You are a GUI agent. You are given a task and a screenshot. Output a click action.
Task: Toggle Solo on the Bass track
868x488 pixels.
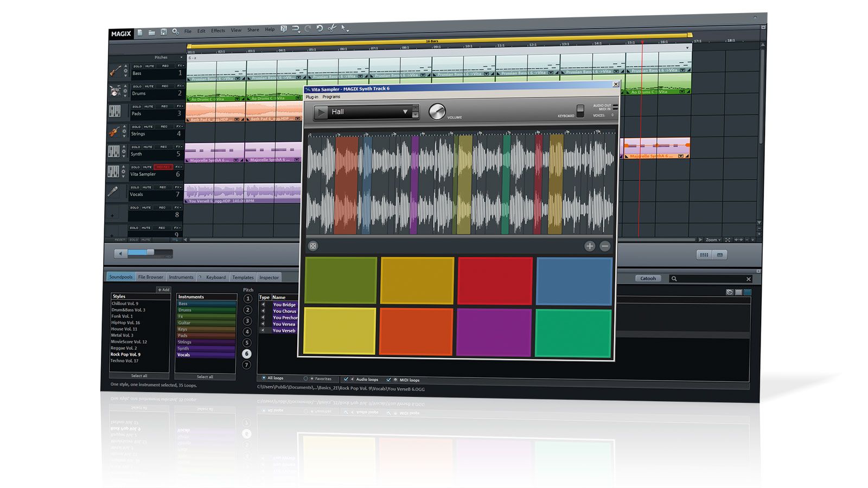point(138,66)
